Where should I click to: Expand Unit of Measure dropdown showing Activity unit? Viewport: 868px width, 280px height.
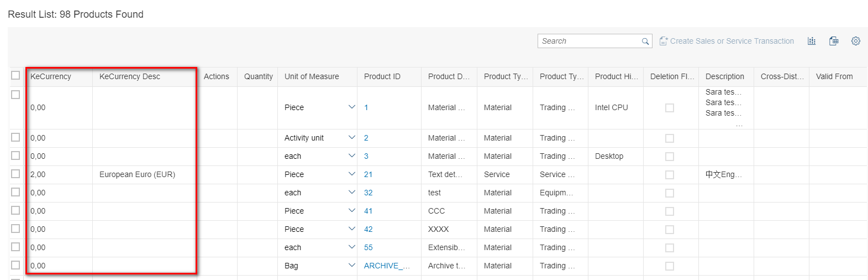pos(351,138)
